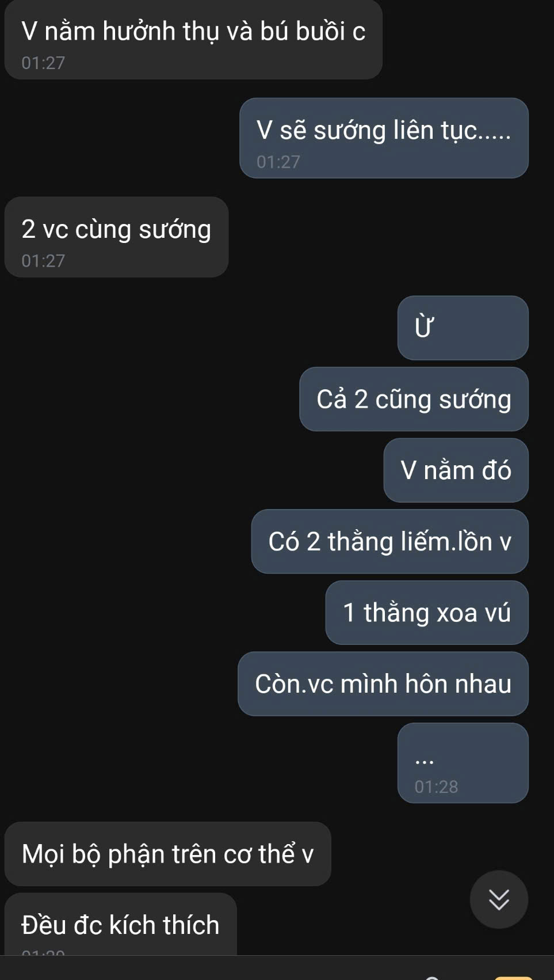Click the 01:27 timestamp under "2 vc cùng sướng"

coord(43,261)
